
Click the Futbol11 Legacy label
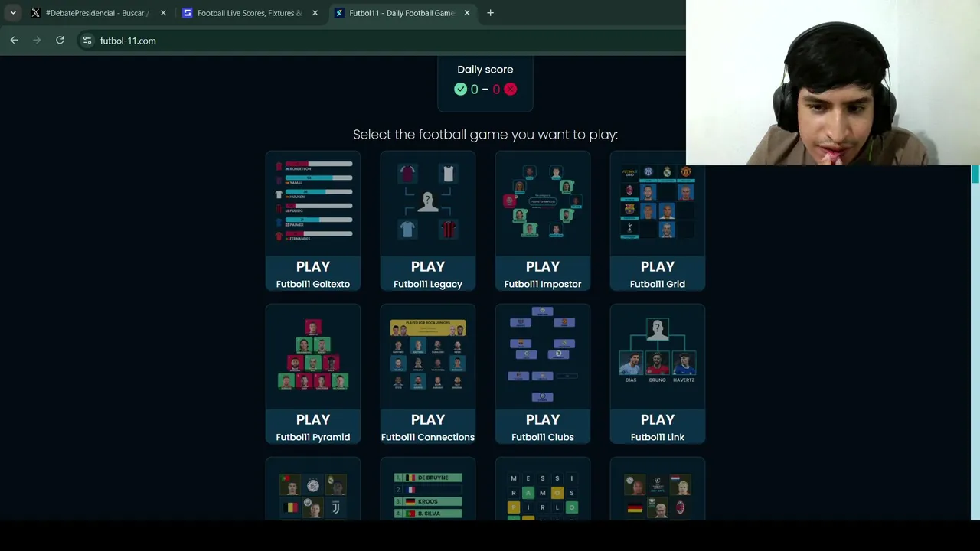click(x=428, y=284)
